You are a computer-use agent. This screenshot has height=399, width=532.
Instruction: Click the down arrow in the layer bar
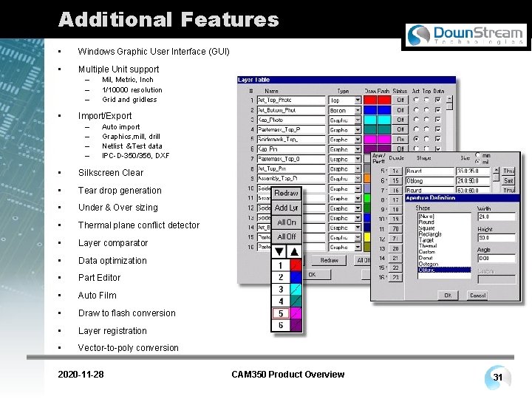click(x=279, y=252)
